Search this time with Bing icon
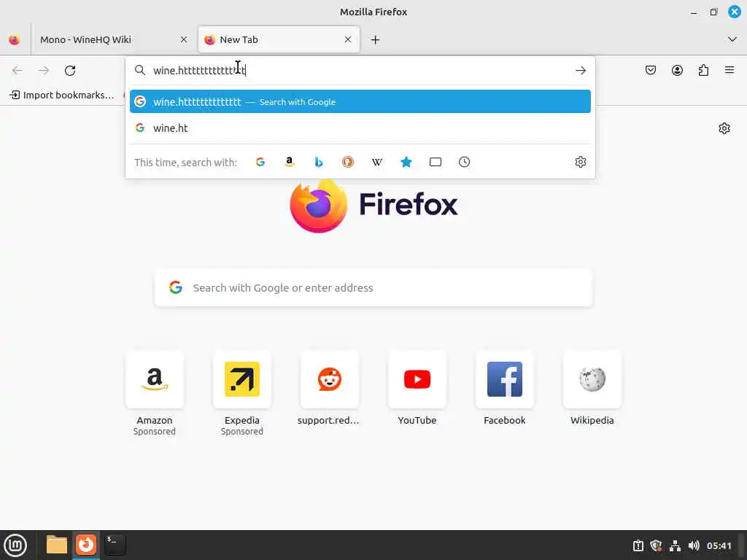 (x=319, y=162)
